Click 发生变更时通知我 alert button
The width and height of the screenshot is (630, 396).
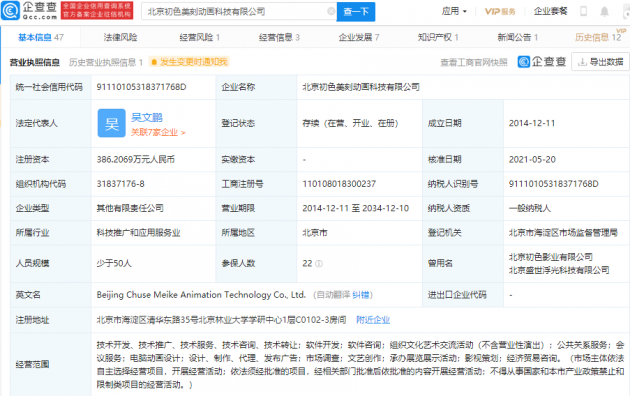click(x=189, y=62)
